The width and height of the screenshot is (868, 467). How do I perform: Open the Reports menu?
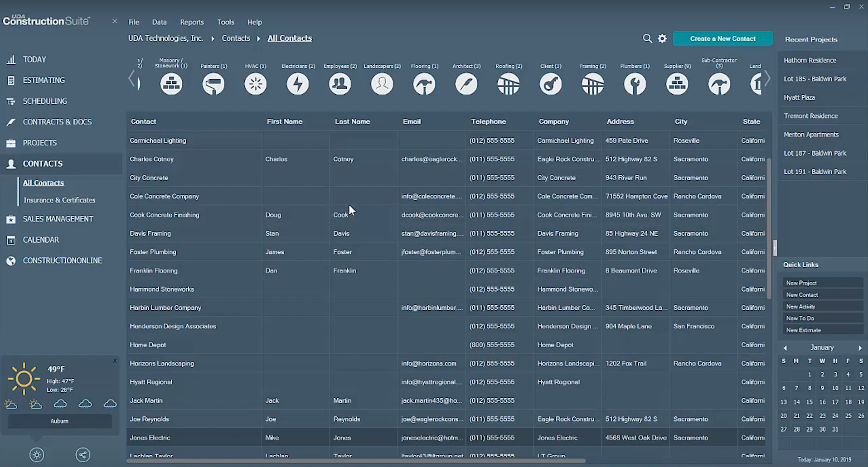192,22
